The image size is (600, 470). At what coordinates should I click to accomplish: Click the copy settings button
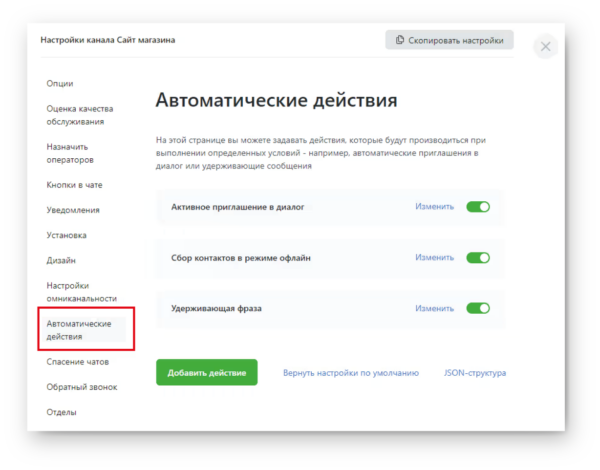(x=449, y=40)
